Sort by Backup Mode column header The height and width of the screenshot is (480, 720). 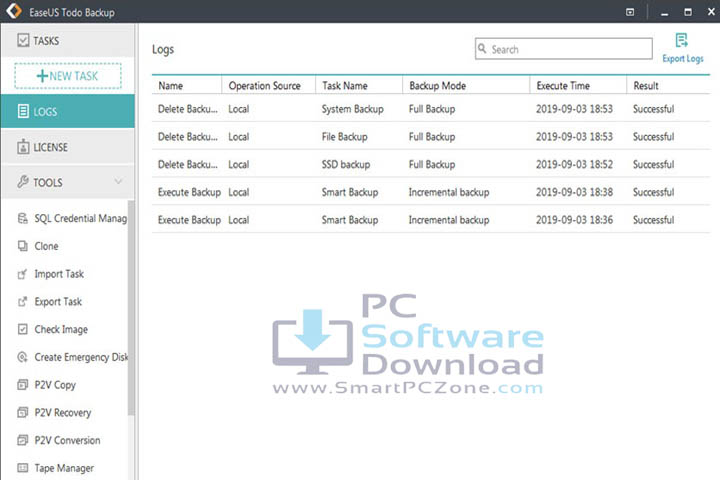tap(438, 85)
